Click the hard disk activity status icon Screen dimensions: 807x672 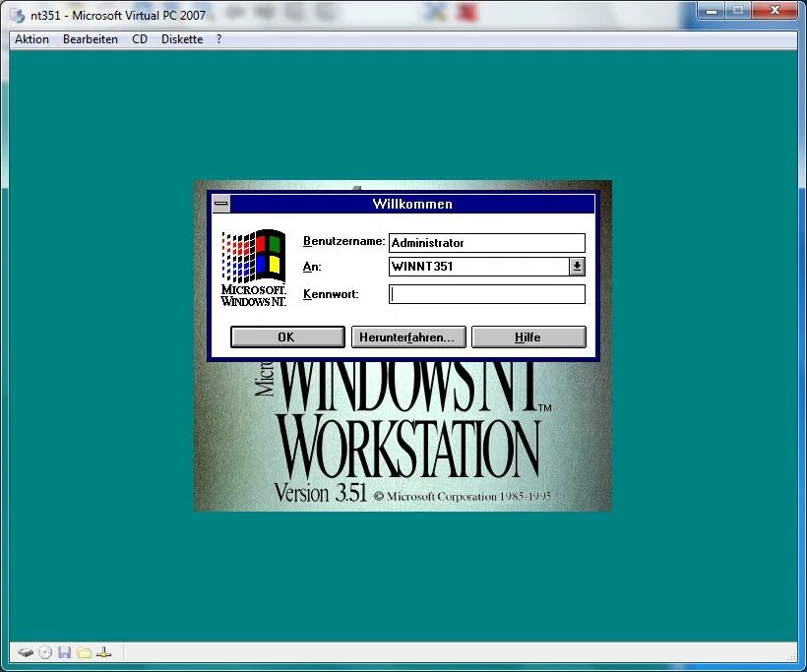tap(26, 651)
